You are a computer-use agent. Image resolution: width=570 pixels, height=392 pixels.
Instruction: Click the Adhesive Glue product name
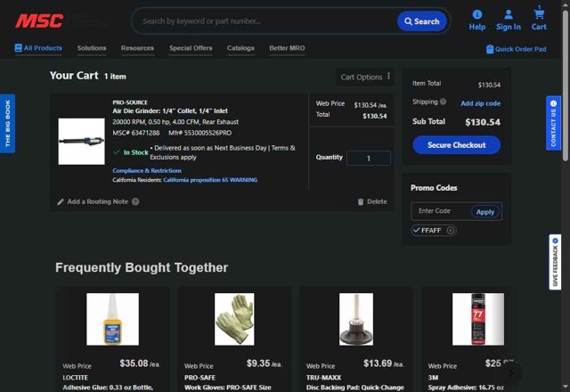point(108,388)
